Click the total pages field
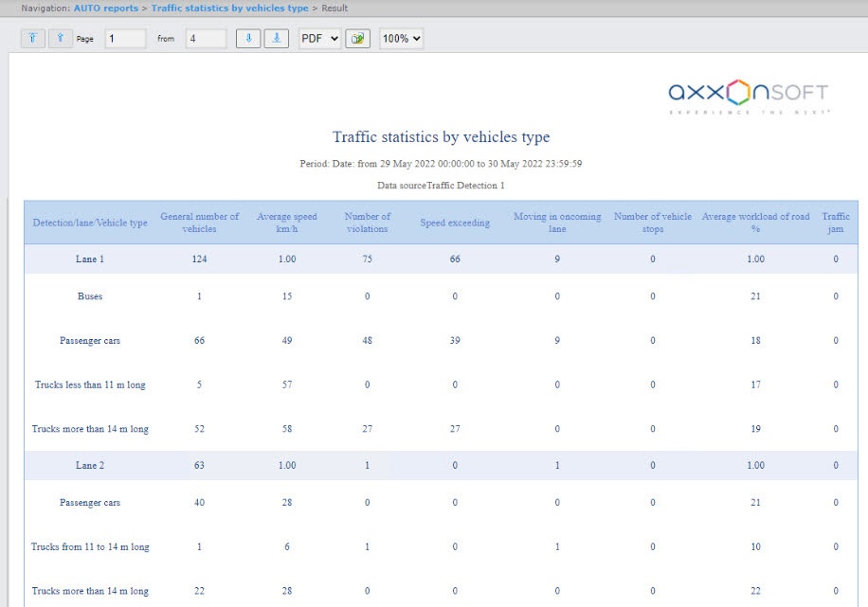 pos(206,39)
